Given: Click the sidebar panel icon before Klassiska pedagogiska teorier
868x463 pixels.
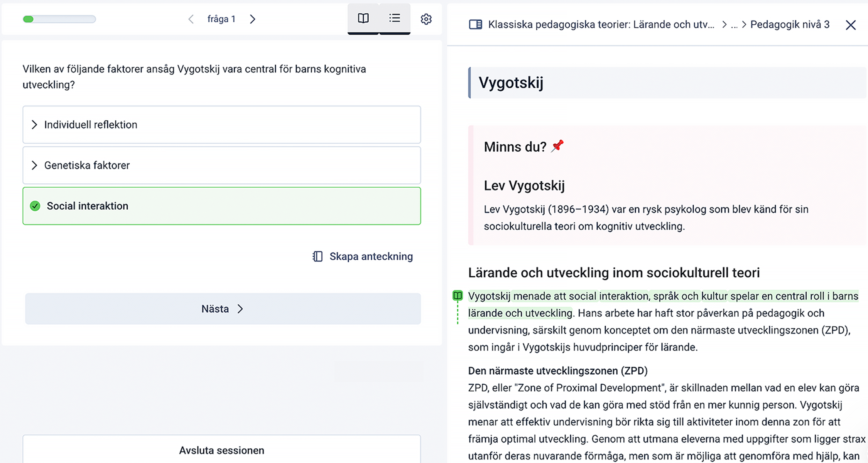Looking at the screenshot, I should tap(475, 25).
